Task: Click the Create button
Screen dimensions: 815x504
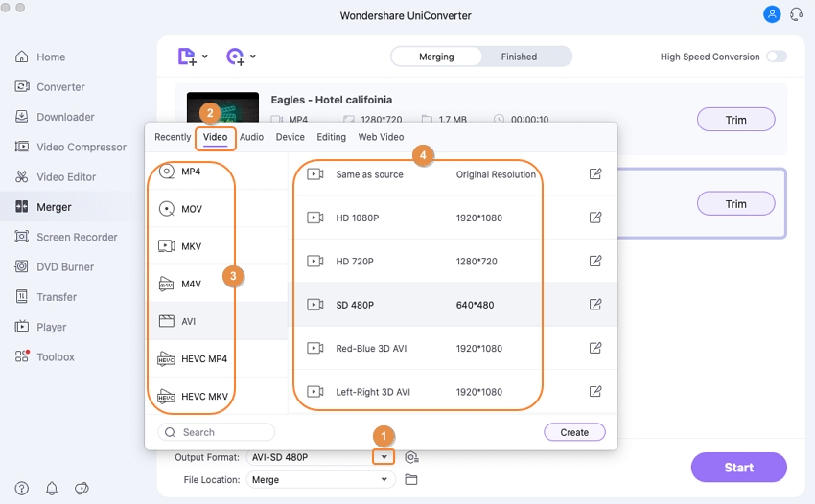Action: pos(574,432)
